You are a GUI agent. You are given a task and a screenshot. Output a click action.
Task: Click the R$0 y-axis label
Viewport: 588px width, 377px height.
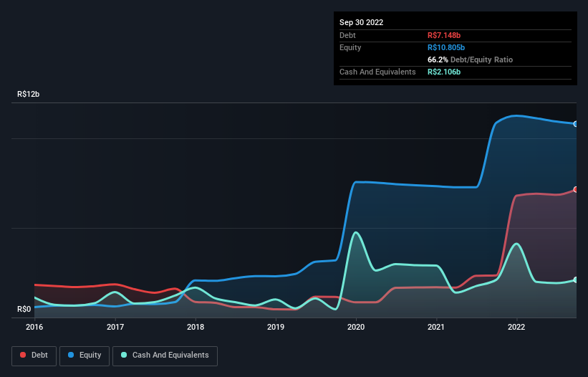coord(24,309)
